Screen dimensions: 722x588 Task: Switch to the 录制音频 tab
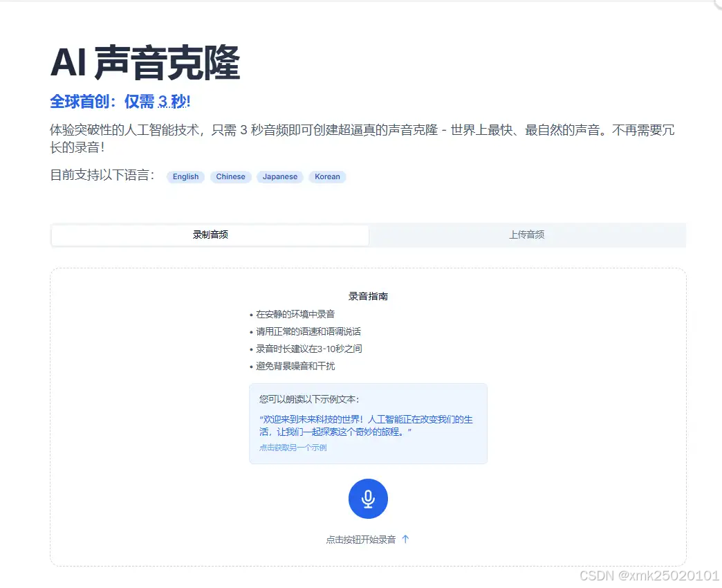click(210, 235)
